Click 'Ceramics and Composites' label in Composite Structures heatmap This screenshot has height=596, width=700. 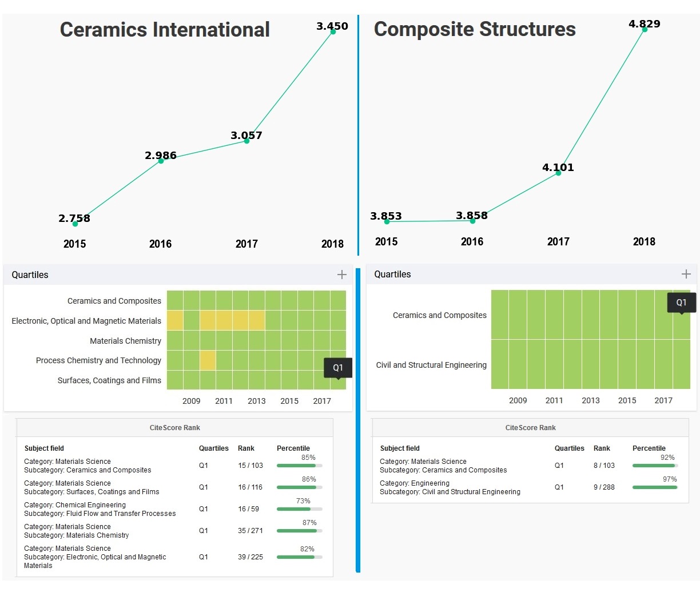click(x=440, y=315)
